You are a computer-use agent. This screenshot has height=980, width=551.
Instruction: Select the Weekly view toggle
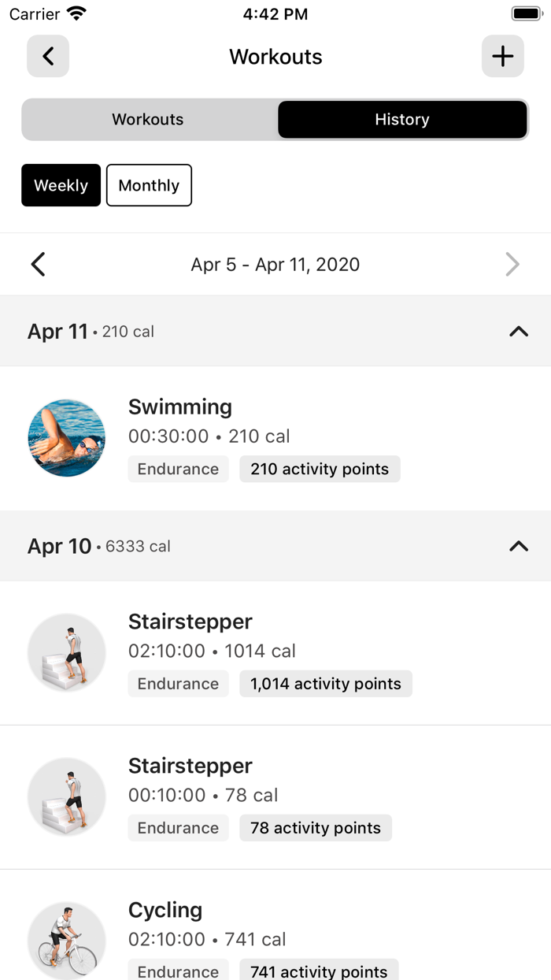pyautogui.click(x=61, y=185)
